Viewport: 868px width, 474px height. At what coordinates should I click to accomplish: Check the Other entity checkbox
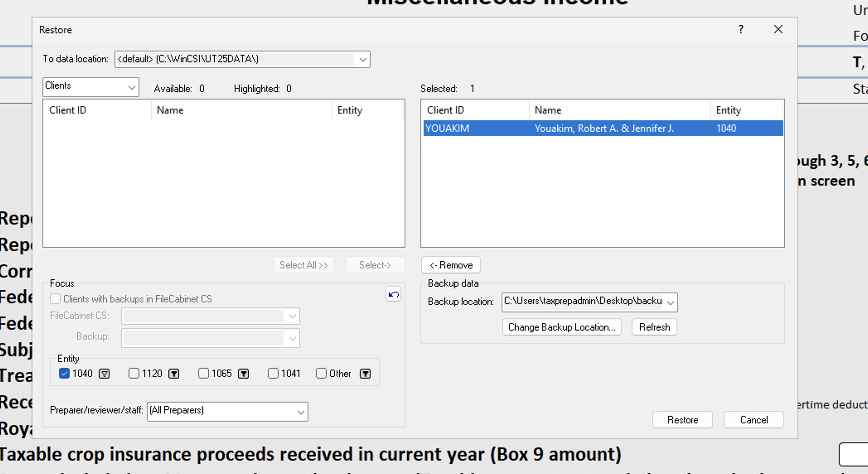pyautogui.click(x=321, y=374)
